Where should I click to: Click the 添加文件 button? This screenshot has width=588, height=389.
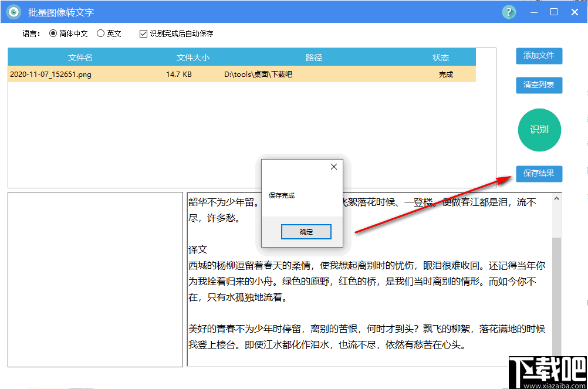[539, 56]
